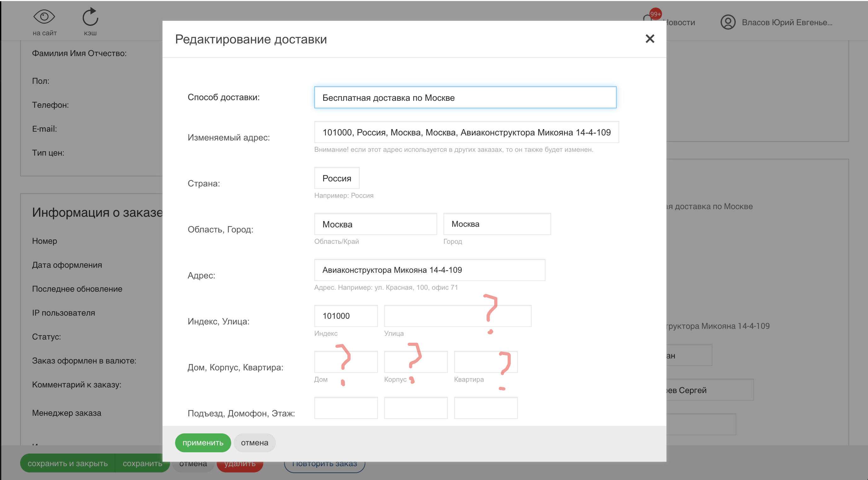
Task: Click the Телефон label on background page
Action: [x=50, y=105]
